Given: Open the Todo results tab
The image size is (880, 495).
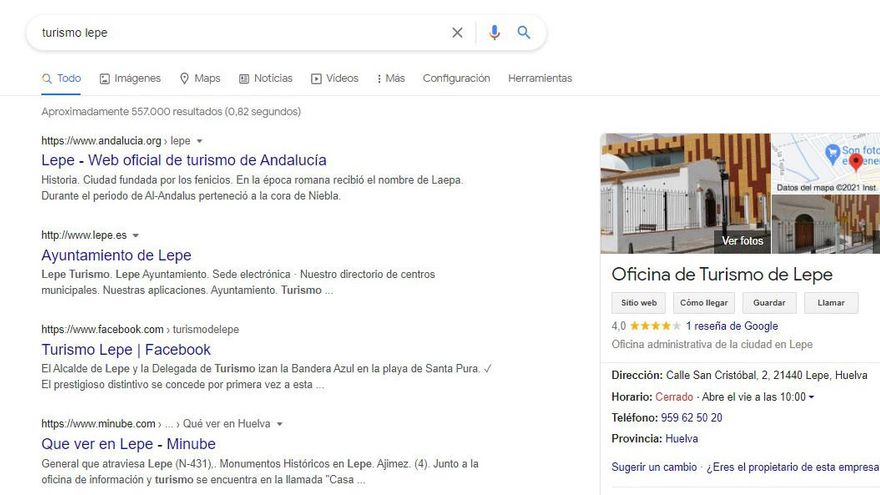Looking at the screenshot, I should coord(62,79).
